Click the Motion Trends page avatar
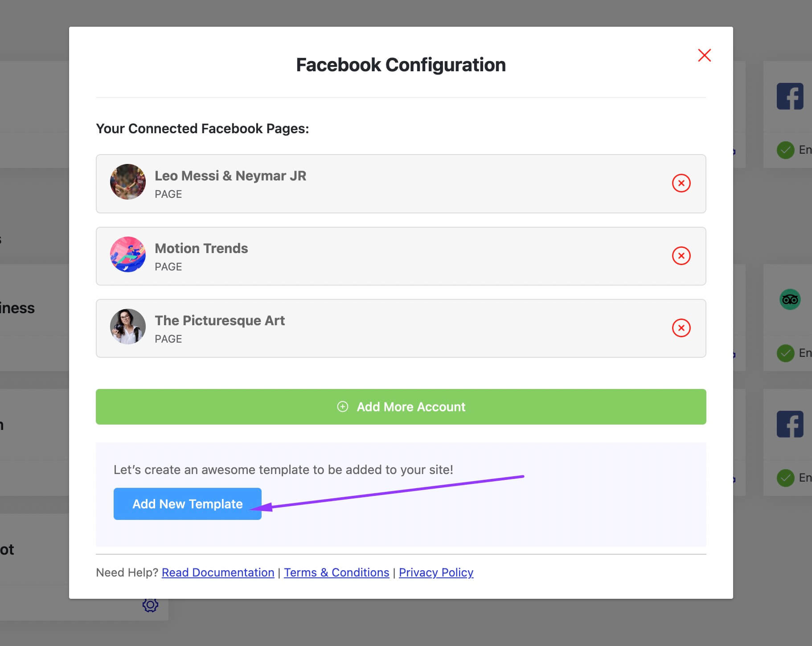The height and width of the screenshot is (646, 812). pyautogui.click(x=128, y=254)
